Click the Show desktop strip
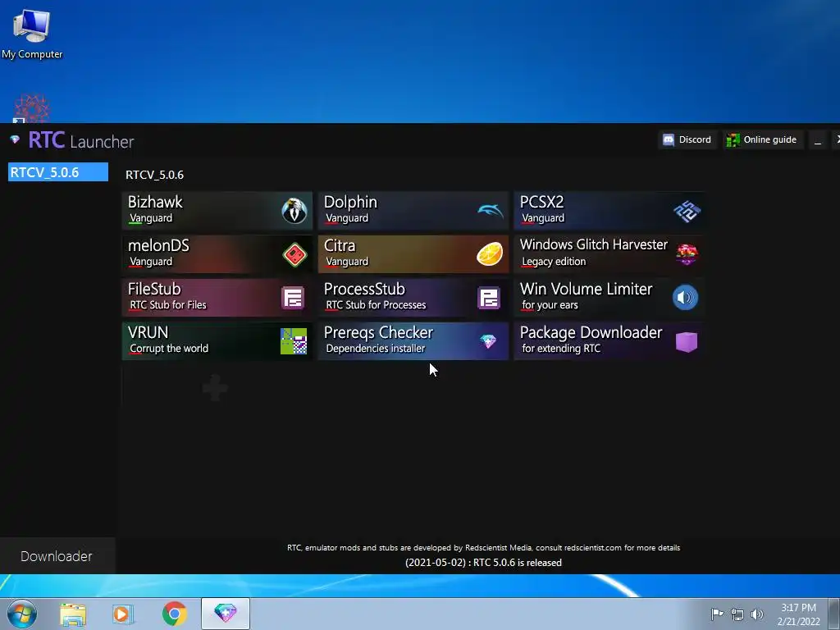Viewport: 840px width, 630px height. point(834,614)
